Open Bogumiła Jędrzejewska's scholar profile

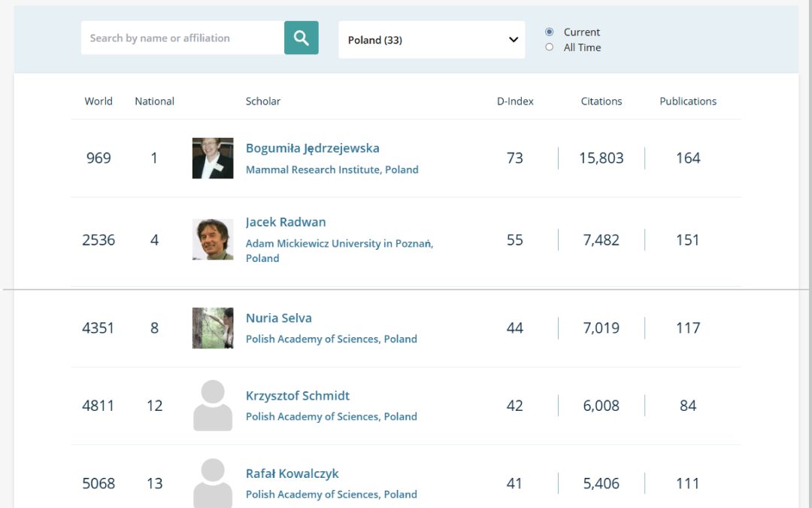click(313, 148)
